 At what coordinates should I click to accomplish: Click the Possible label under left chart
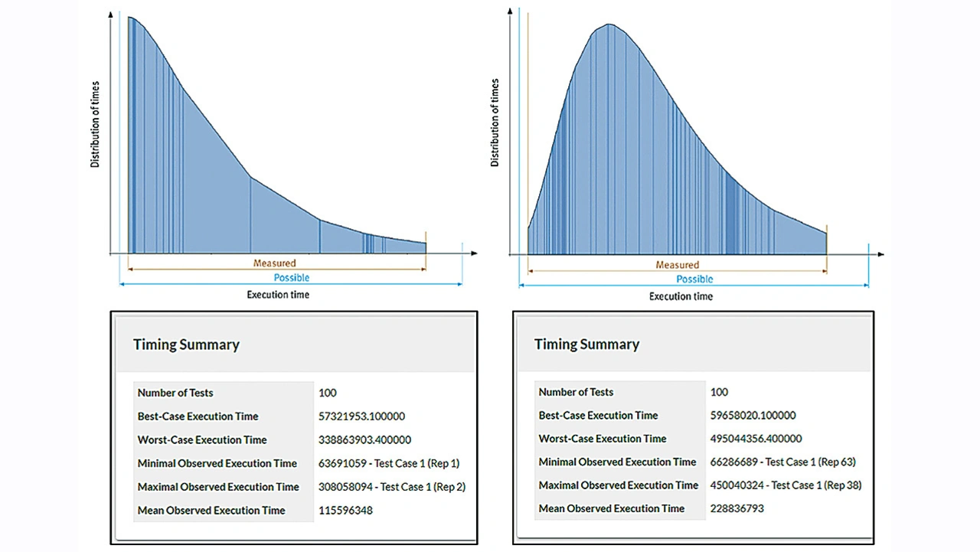pos(292,278)
